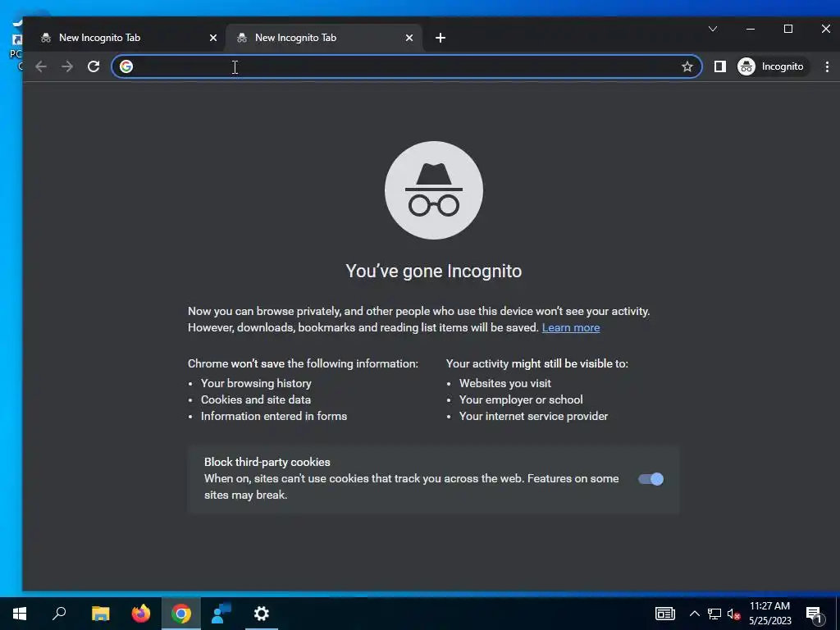
Task: Open the side panel icon
Action: (x=720, y=66)
